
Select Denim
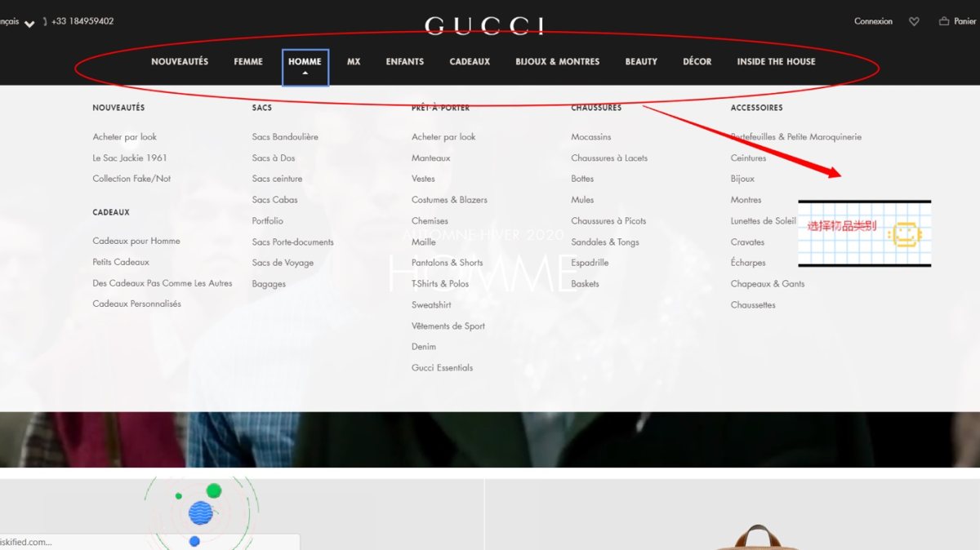point(424,347)
